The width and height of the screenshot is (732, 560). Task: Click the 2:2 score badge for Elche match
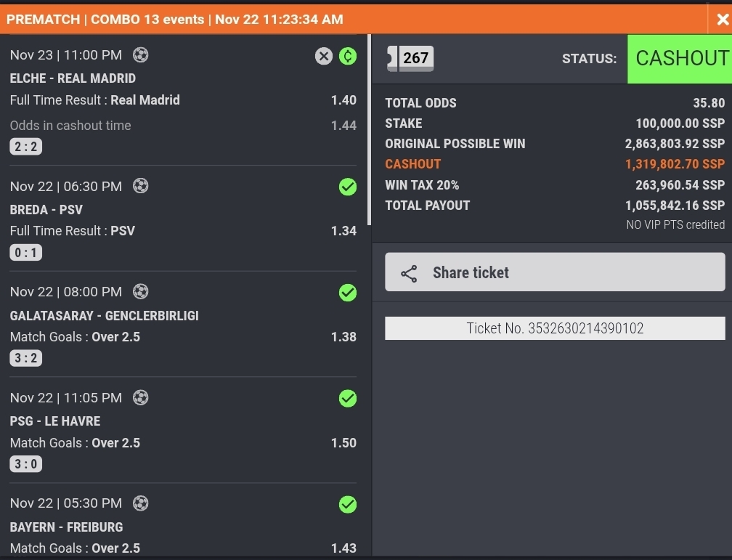[x=26, y=147]
